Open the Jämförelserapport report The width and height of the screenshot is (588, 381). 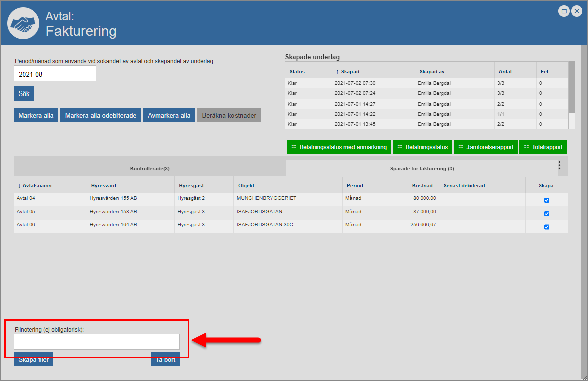click(x=486, y=147)
